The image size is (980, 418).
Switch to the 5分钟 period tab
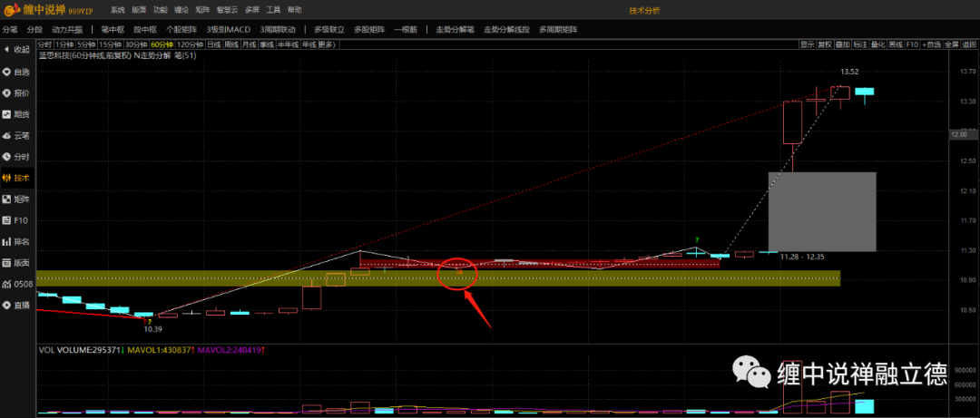pyautogui.click(x=86, y=44)
